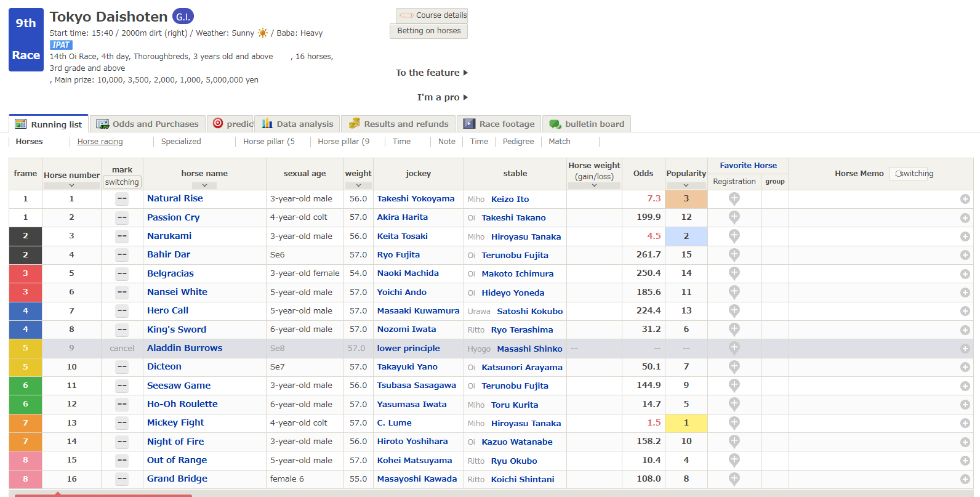Open the Horse racing sub-tab link
The image size is (980, 497).
(x=100, y=142)
